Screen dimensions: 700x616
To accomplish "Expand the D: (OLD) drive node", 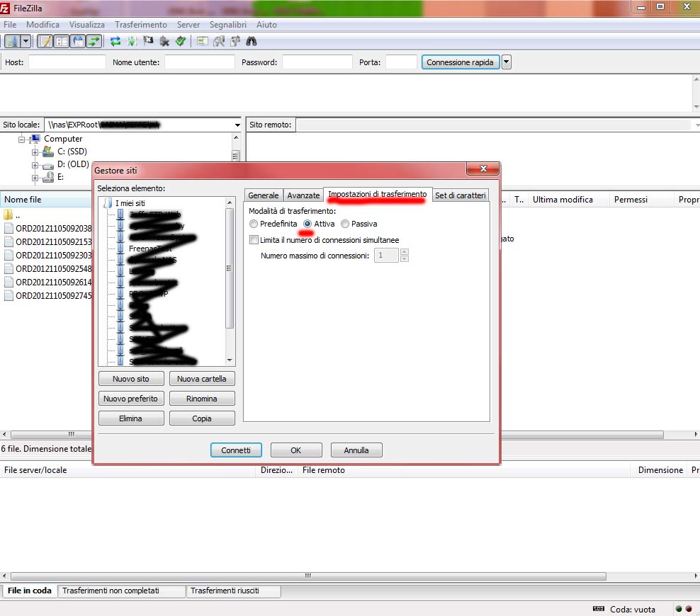I will pyautogui.click(x=35, y=165).
